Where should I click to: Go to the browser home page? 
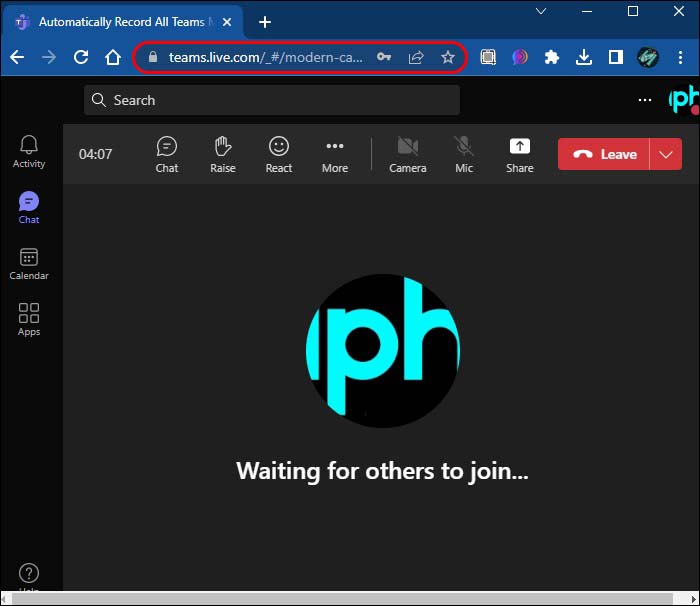(x=112, y=57)
